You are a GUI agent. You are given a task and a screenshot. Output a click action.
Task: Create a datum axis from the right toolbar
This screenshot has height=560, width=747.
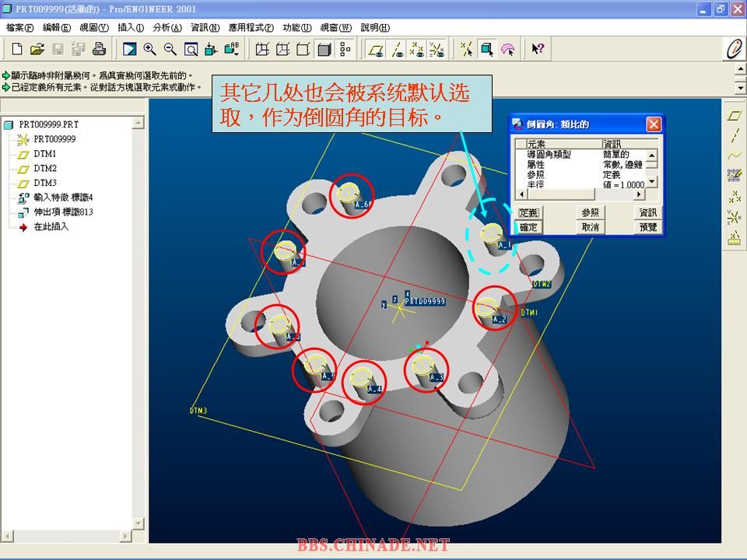(x=734, y=135)
